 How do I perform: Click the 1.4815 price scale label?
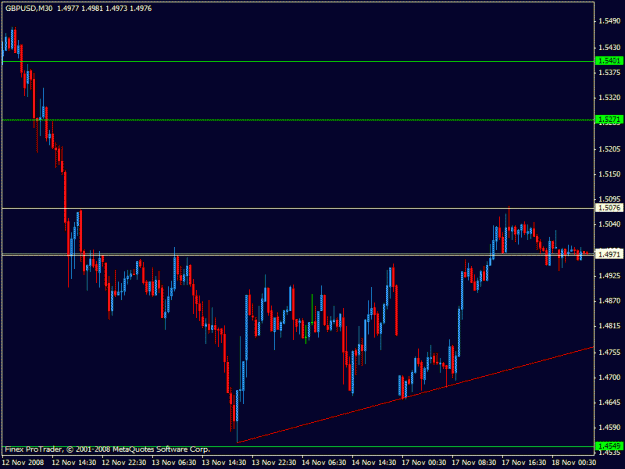(x=609, y=326)
